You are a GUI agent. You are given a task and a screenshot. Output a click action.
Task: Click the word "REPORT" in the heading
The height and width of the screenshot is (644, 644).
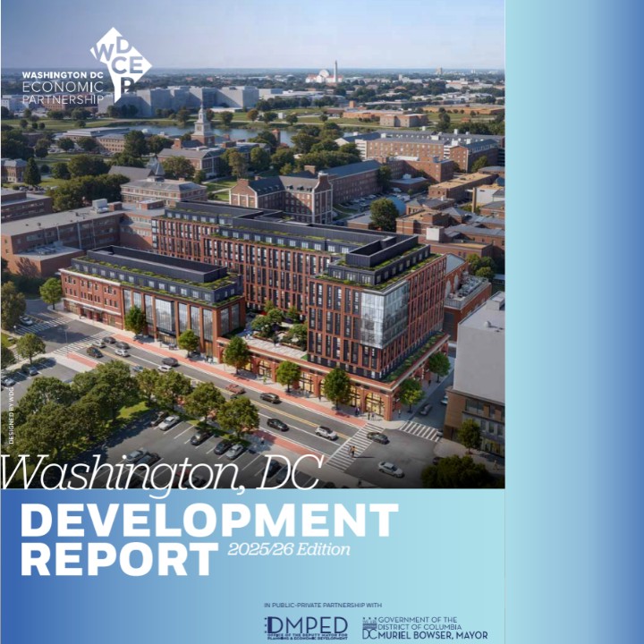119,559
